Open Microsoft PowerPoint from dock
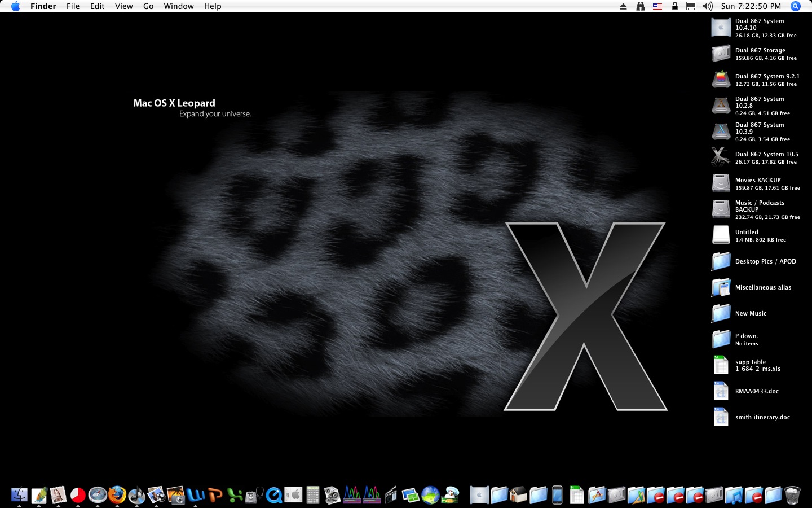 click(x=215, y=495)
